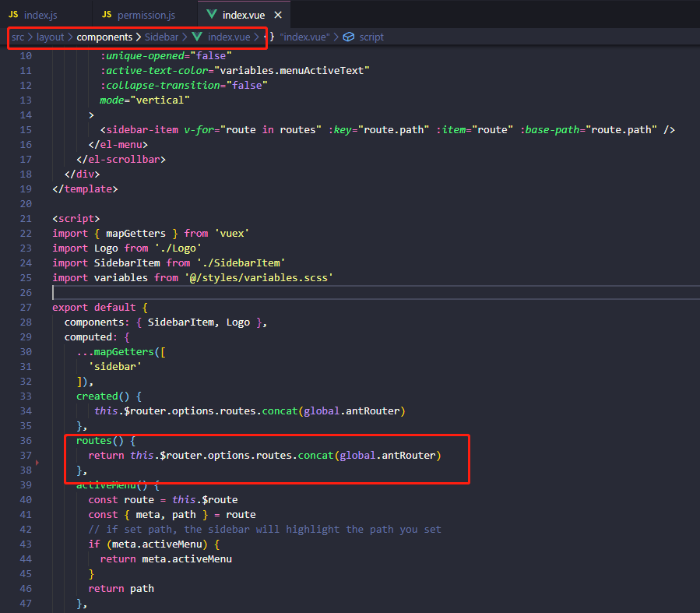Click ':collapse-transition' attribute on line 12
This screenshot has width=700, height=613.
[x=160, y=85]
